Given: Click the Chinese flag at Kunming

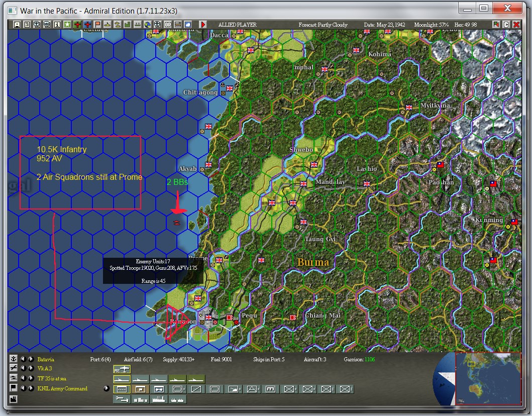Looking at the screenshot, I should (514, 222).
